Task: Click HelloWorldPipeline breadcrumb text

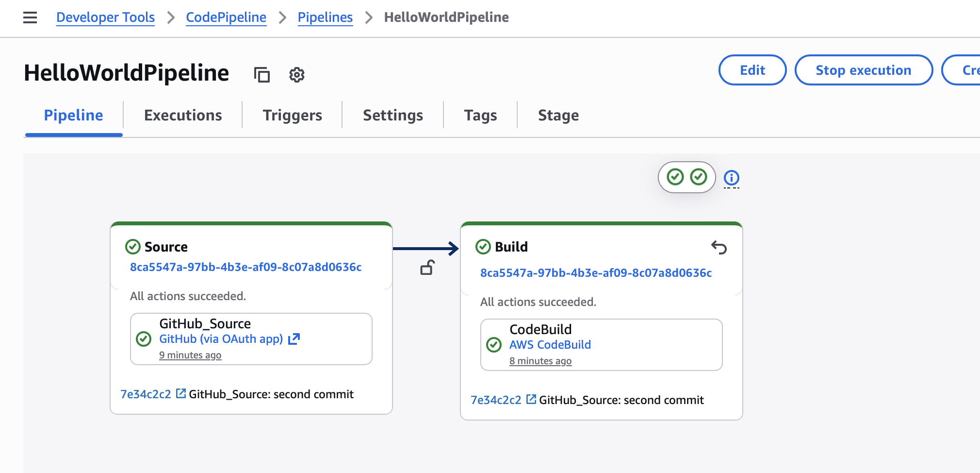Action: coord(446,17)
